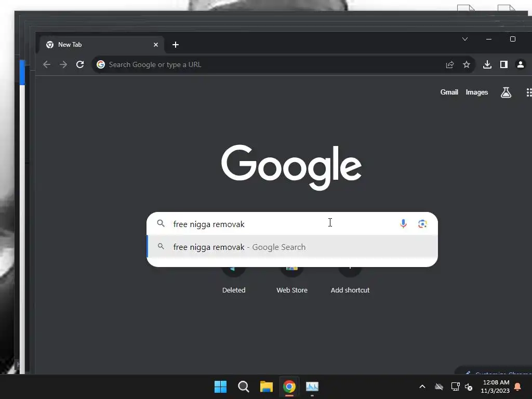Click the network tray icon

click(x=455, y=387)
